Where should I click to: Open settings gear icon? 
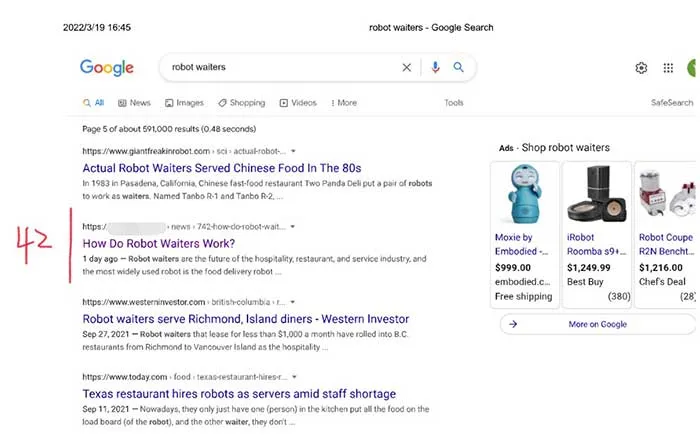[x=641, y=68]
